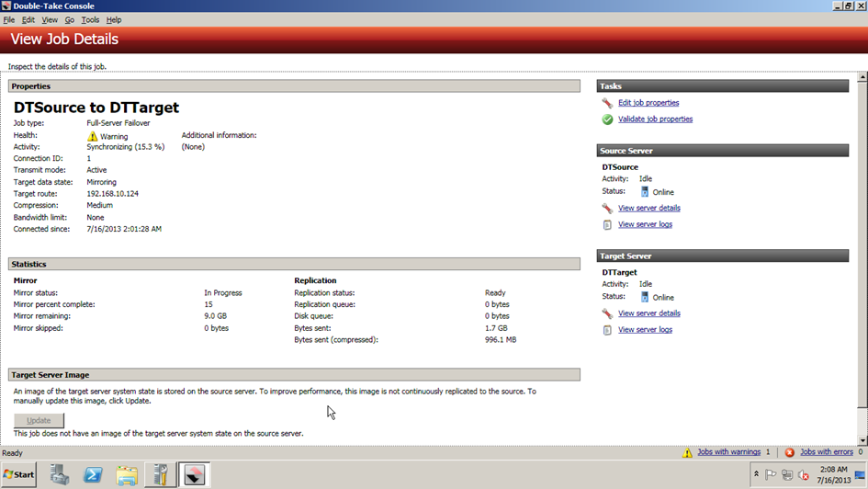Screen dimensions: 868x489
Task: Click wrench icon in Target Server section
Action: pyautogui.click(x=607, y=313)
